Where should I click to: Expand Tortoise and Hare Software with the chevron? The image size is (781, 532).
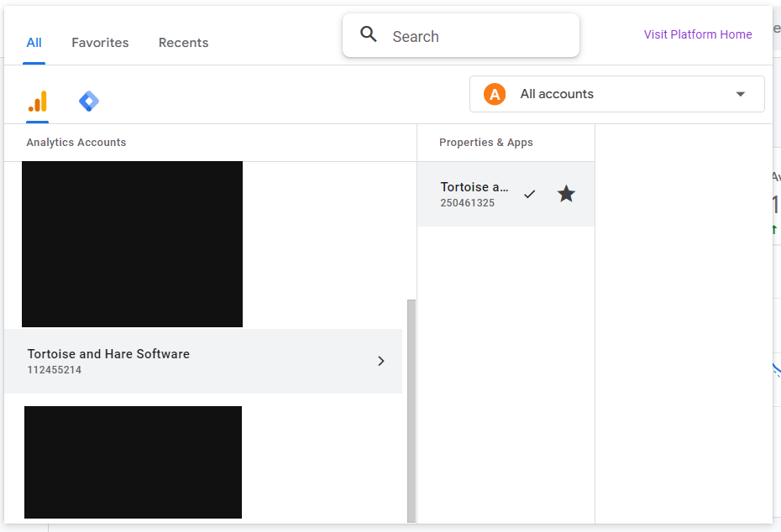380,361
